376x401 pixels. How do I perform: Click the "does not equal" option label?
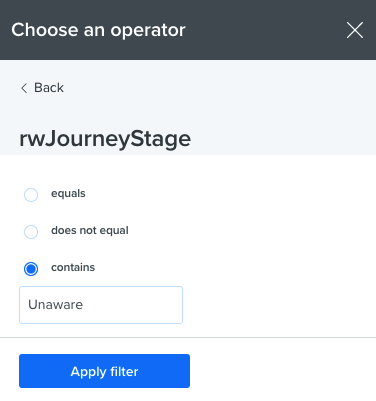[90, 230]
